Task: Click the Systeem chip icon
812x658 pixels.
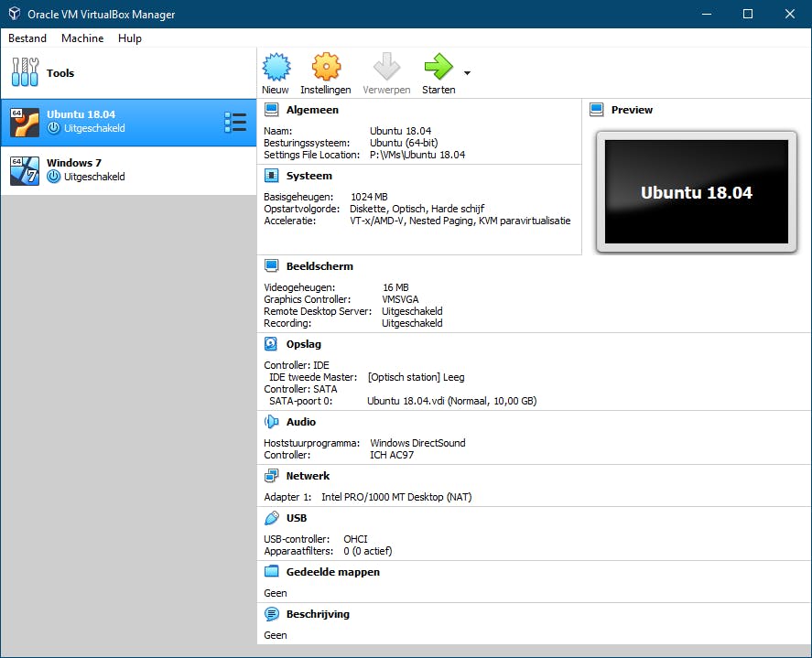Action: pyautogui.click(x=271, y=176)
